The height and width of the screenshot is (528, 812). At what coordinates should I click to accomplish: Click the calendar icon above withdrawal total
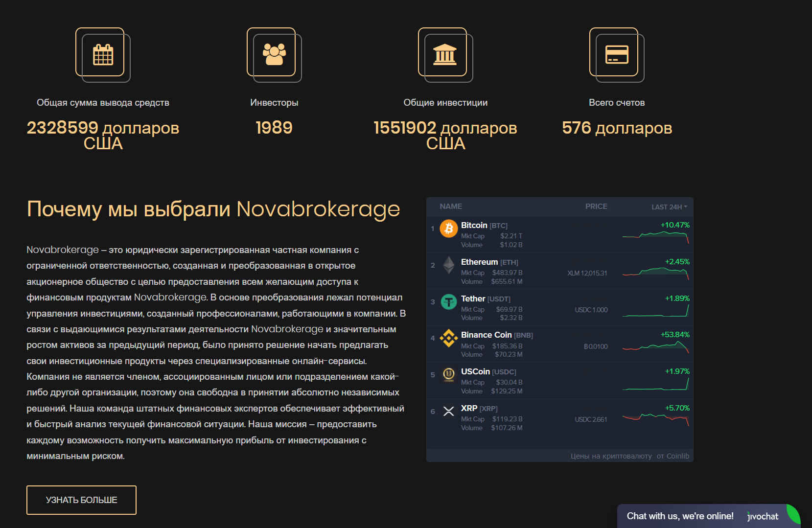tap(102, 54)
